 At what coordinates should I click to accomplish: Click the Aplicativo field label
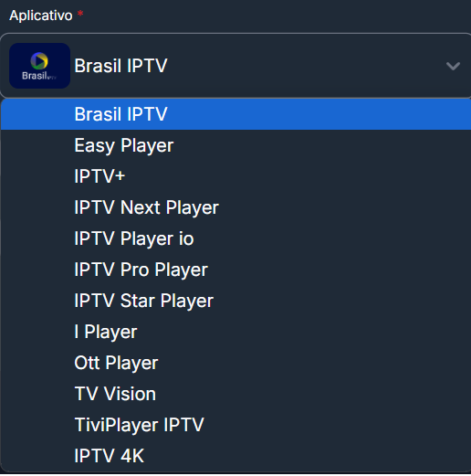coord(41,16)
